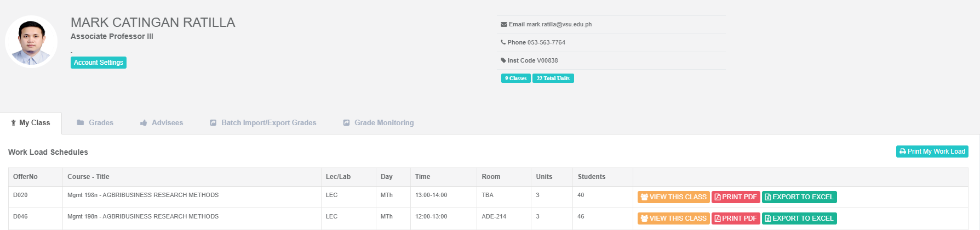980x230 pixels.
Task: Go to Batch Import/Export Grades tab
Action: [263, 123]
